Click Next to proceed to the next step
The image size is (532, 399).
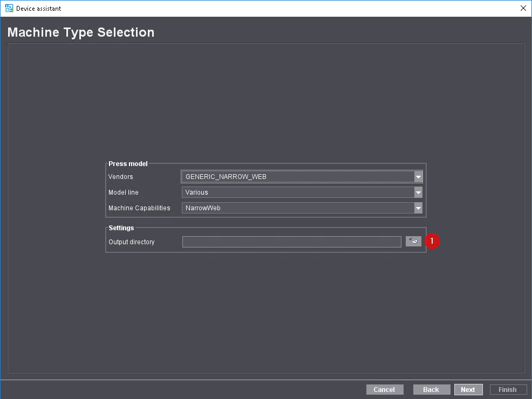468,389
